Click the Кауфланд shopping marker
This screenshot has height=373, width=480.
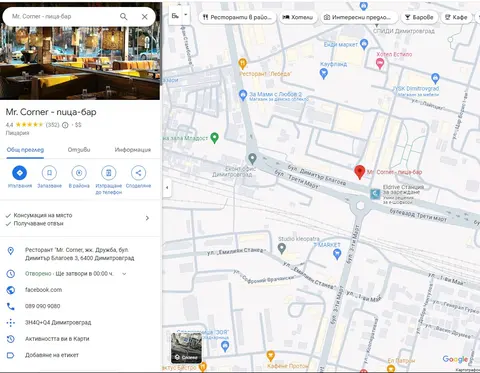coord(323,73)
